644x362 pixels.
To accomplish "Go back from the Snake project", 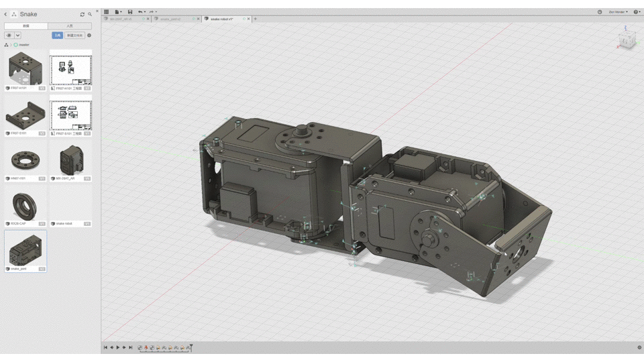I will (6, 14).
